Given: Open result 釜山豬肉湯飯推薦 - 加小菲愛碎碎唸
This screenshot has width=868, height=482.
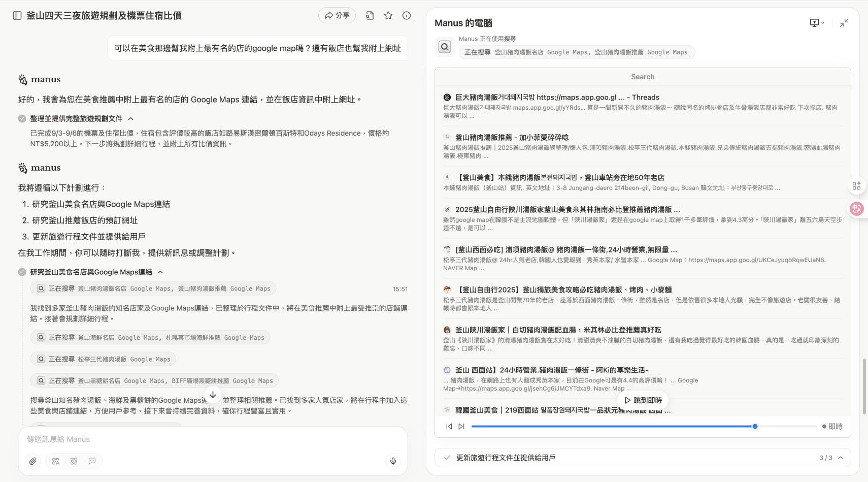Looking at the screenshot, I should (x=512, y=138).
